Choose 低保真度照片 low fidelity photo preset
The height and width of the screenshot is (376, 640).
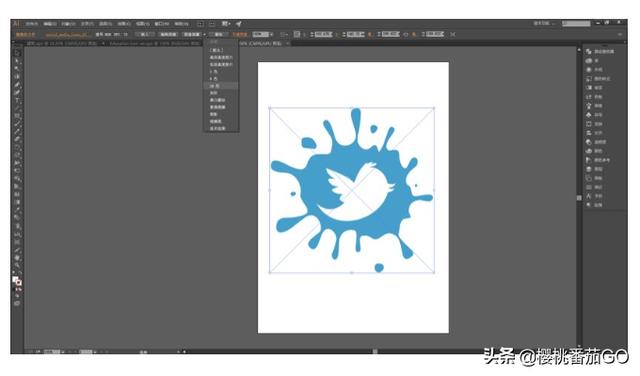[221, 65]
